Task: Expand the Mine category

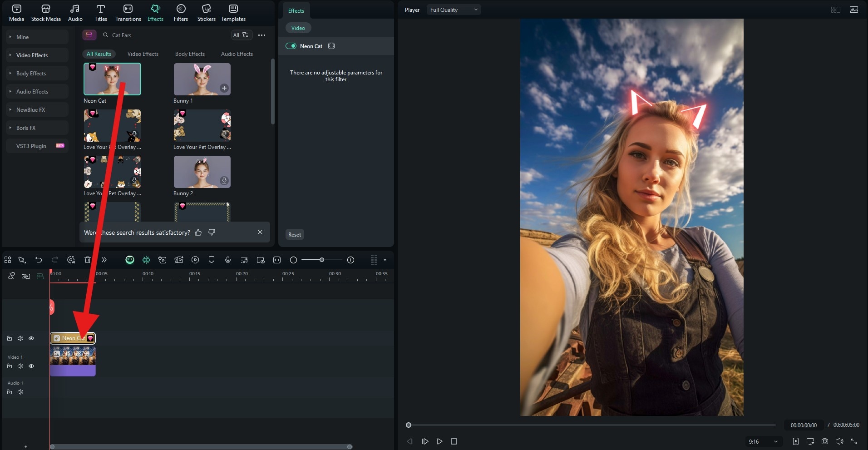Action: click(37, 37)
